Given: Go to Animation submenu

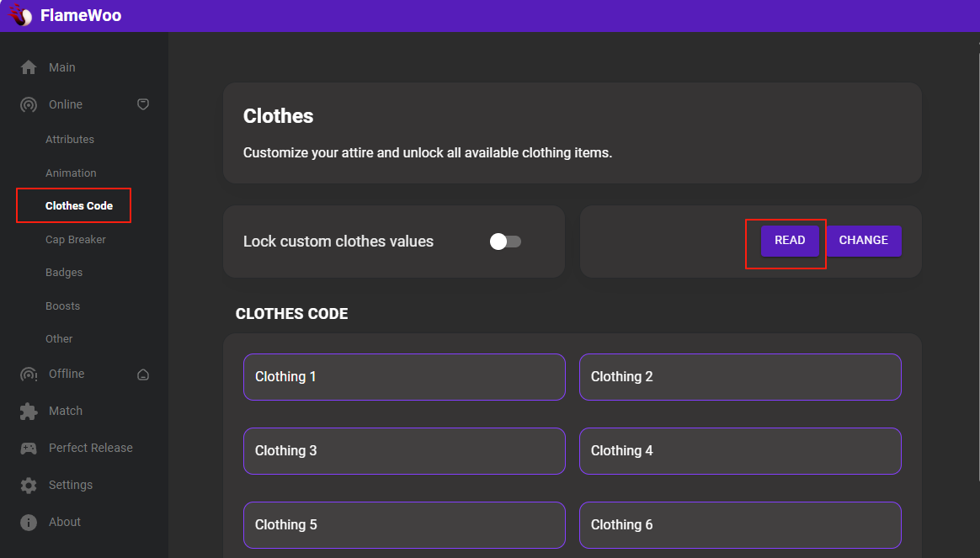Looking at the screenshot, I should tap(71, 173).
